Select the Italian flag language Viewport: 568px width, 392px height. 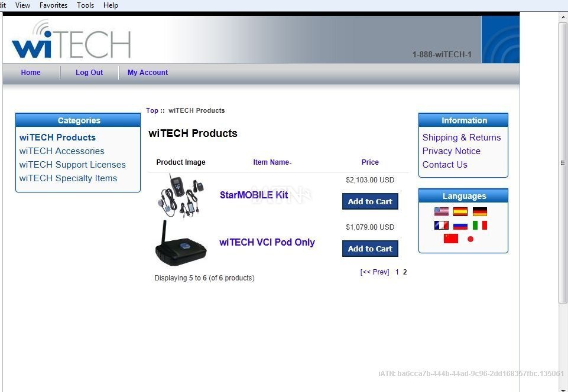pos(479,225)
